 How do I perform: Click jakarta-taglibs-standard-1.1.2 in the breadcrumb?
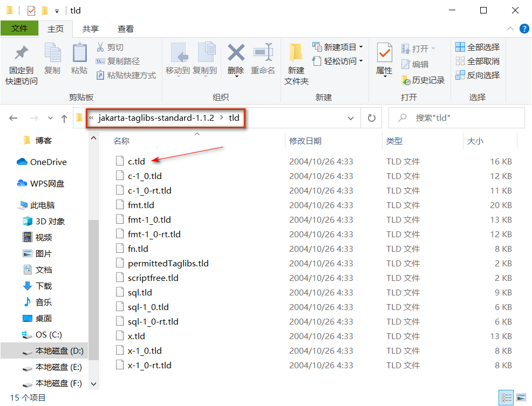156,118
